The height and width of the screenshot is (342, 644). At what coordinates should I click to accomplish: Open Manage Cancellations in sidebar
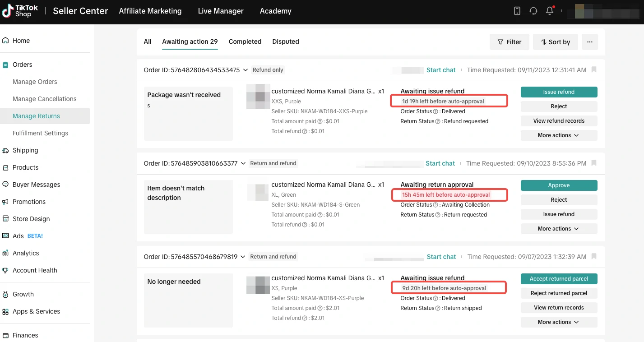tap(44, 99)
